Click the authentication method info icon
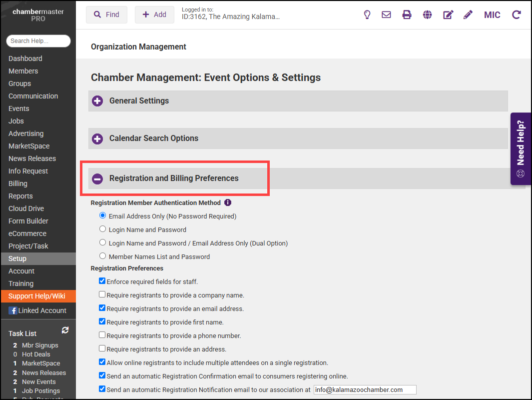 [x=228, y=202]
